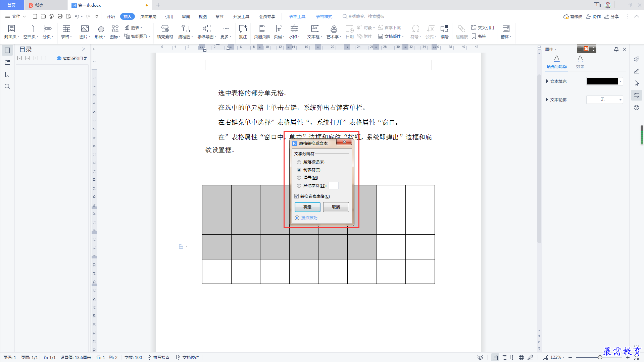Switch to the Table Tools (表格工具) tab

click(297, 16)
